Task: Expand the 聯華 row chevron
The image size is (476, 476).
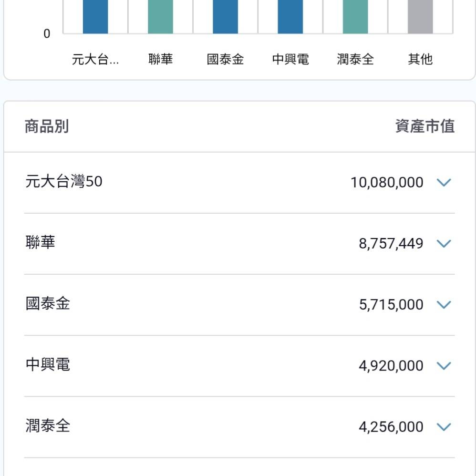Action: [x=444, y=243]
